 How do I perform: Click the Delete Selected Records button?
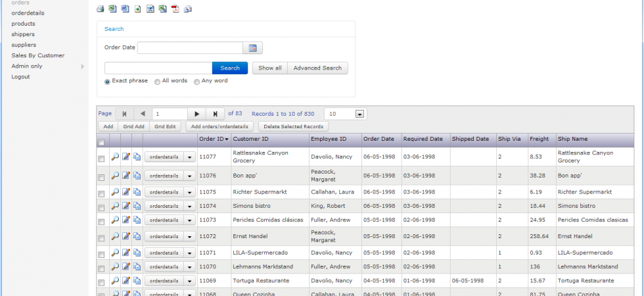tap(293, 126)
